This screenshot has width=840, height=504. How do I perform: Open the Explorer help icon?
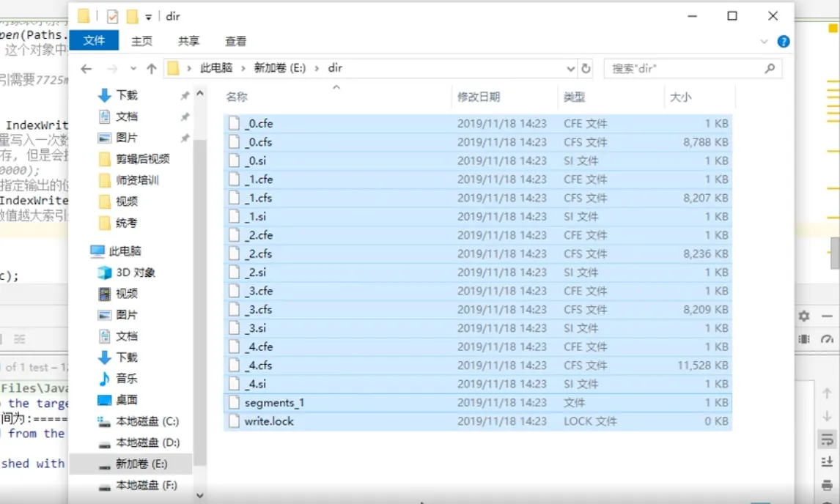pos(784,41)
